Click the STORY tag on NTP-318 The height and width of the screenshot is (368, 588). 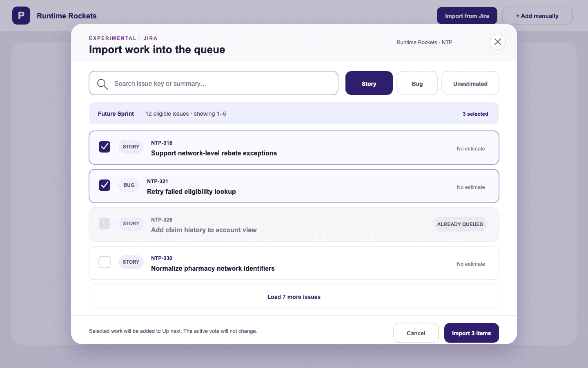point(131,147)
